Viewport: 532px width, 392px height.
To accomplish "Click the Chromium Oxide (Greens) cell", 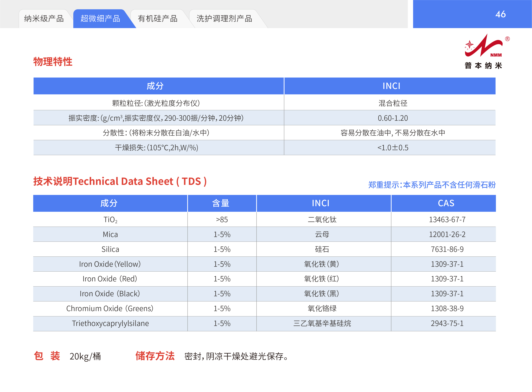I will tap(110, 308).
